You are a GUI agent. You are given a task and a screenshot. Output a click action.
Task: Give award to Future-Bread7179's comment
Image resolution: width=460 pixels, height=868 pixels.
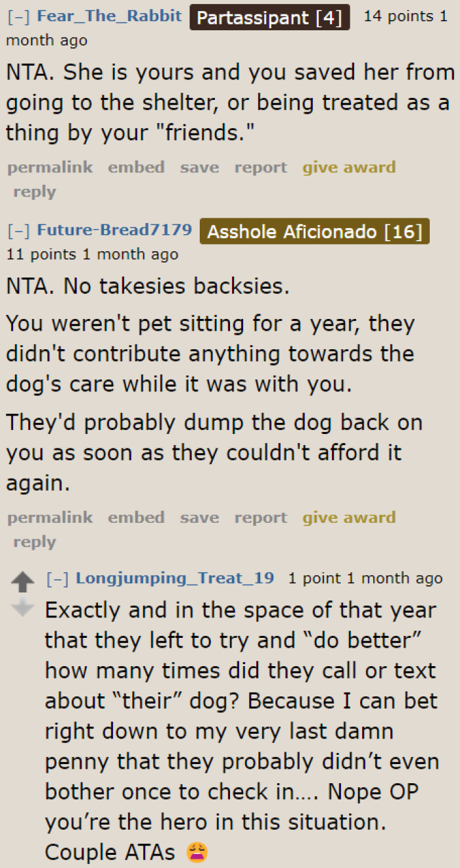[x=349, y=518]
